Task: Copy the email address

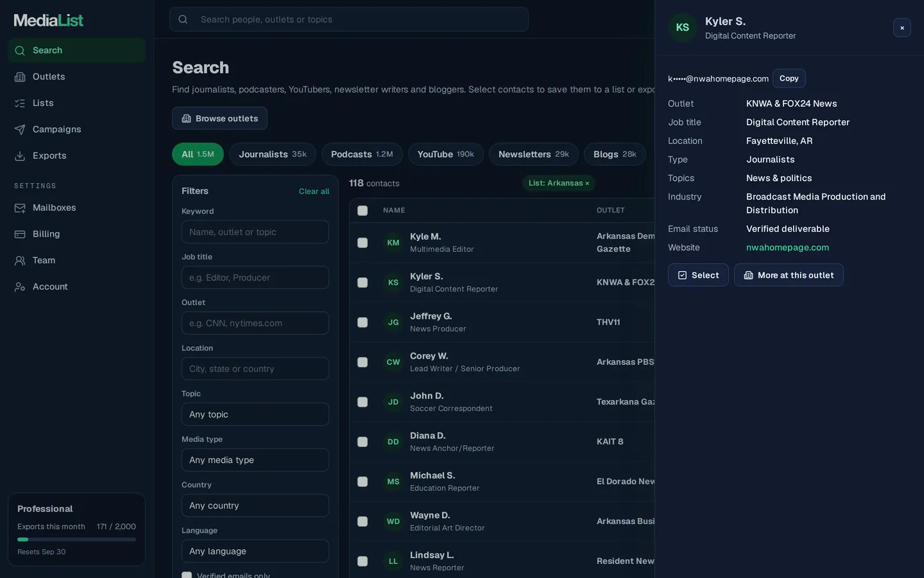Action: (789, 78)
